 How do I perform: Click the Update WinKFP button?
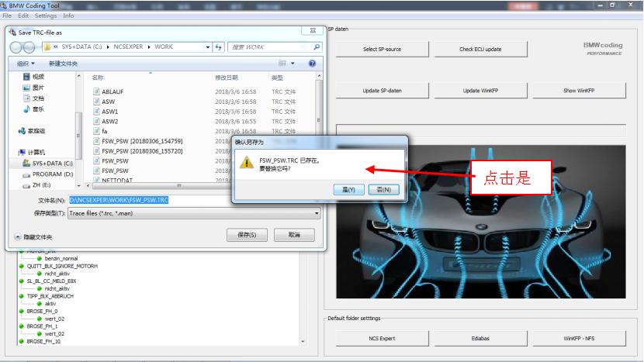480,91
